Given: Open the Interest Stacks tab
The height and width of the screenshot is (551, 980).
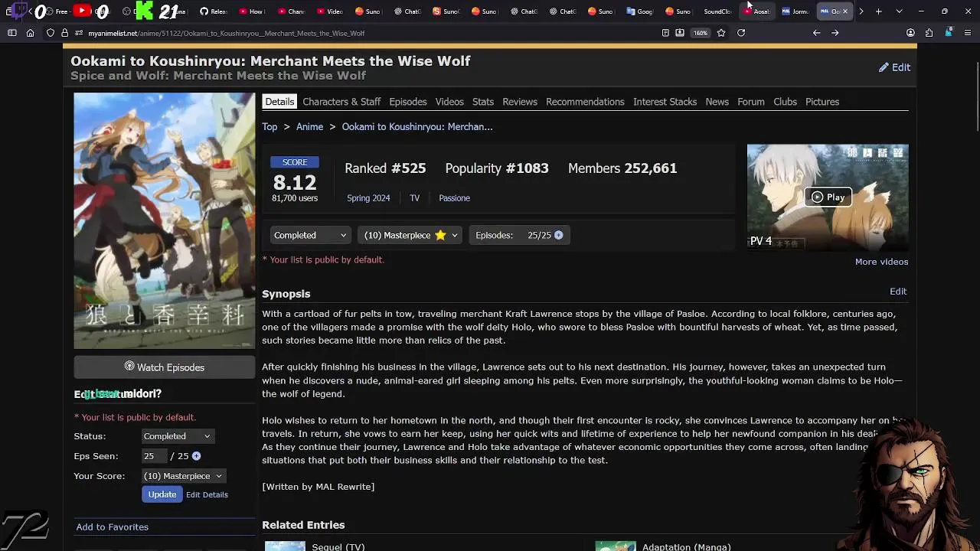Looking at the screenshot, I should [x=665, y=102].
